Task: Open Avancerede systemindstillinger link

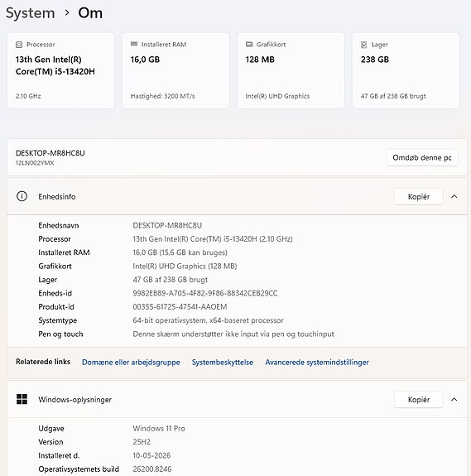Action: 317,362
